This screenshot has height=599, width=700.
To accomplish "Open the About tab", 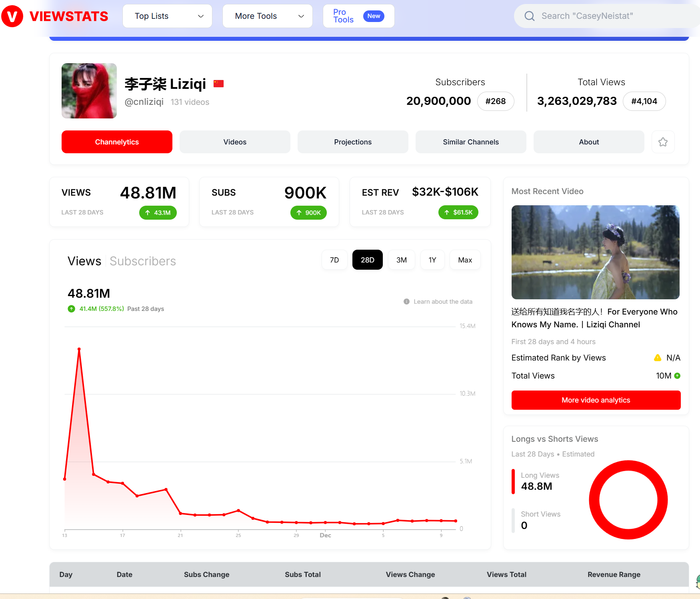I will 589,142.
